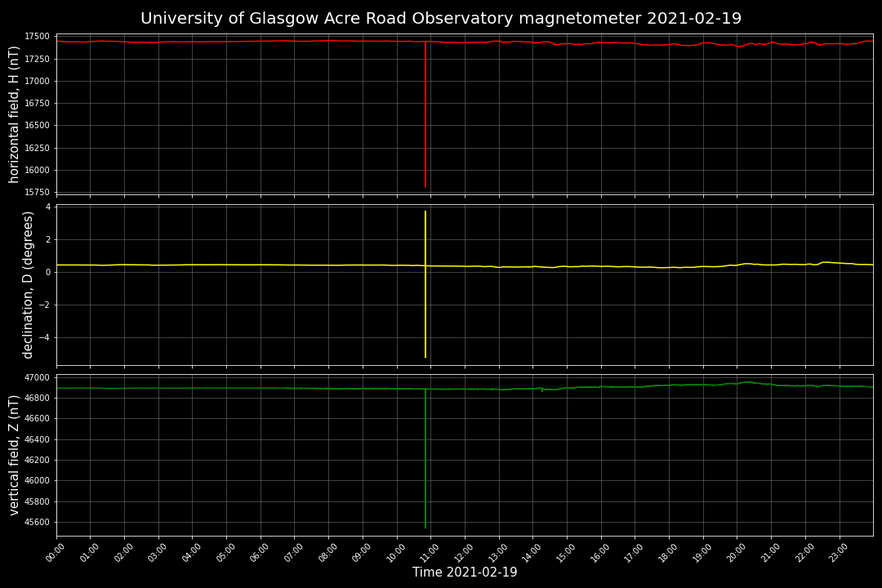
Task: Click the 11:00 time tick label
Action: click(x=430, y=554)
